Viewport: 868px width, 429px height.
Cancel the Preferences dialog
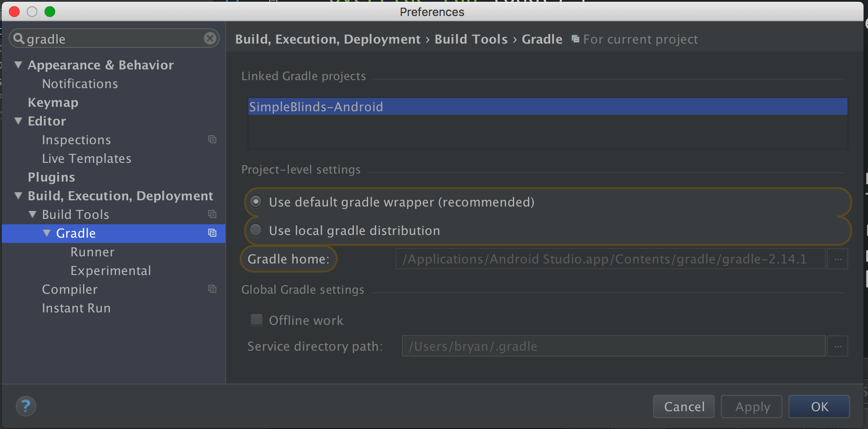(684, 406)
